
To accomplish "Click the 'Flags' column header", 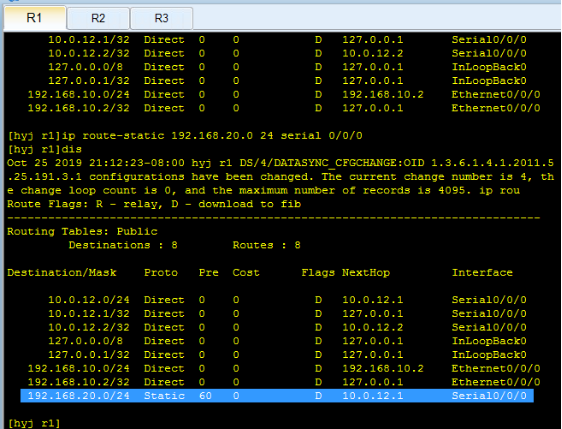I will [318, 273].
